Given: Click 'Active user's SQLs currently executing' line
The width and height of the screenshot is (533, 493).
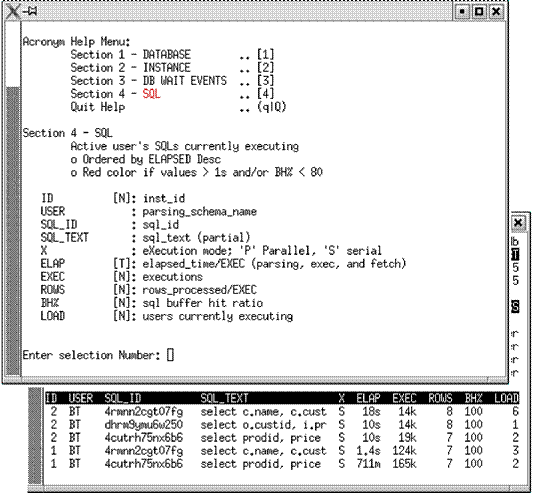Looking at the screenshot, I should click(x=185, y=146).
